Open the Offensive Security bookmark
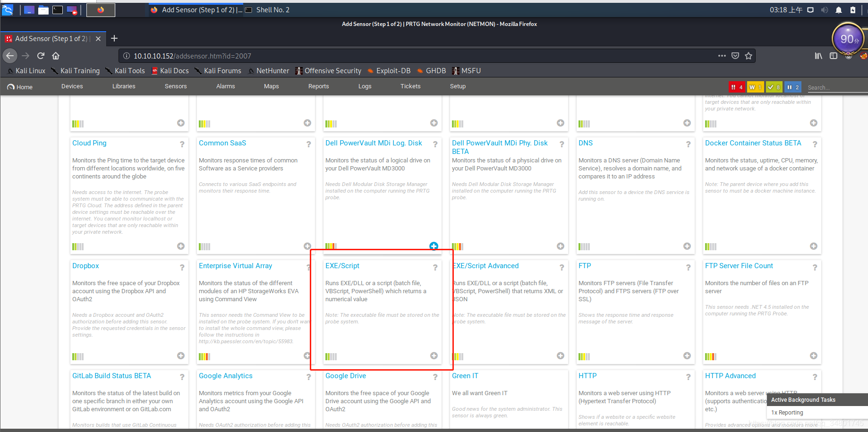The height and width of the screenshot is (432, 868). tap(329, 71)
